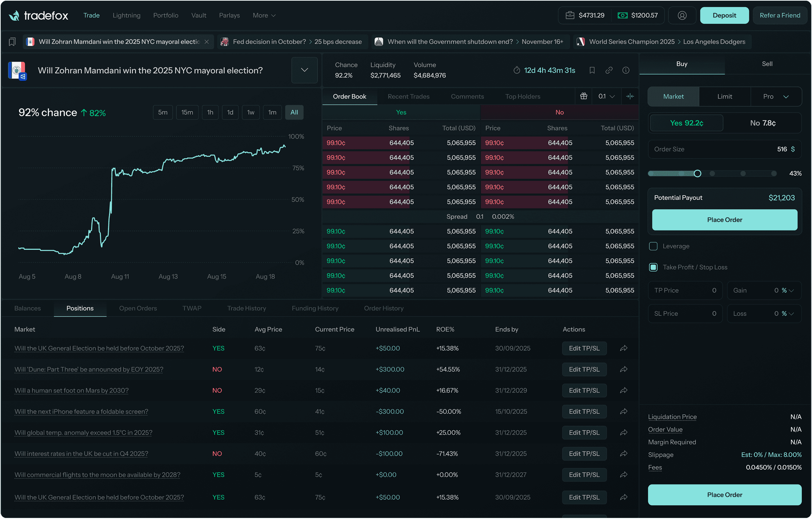The height and width of the screenshot is (519, 812).
Task: Expand the market title dropdown chevron
Action: (x=304, y=70)
